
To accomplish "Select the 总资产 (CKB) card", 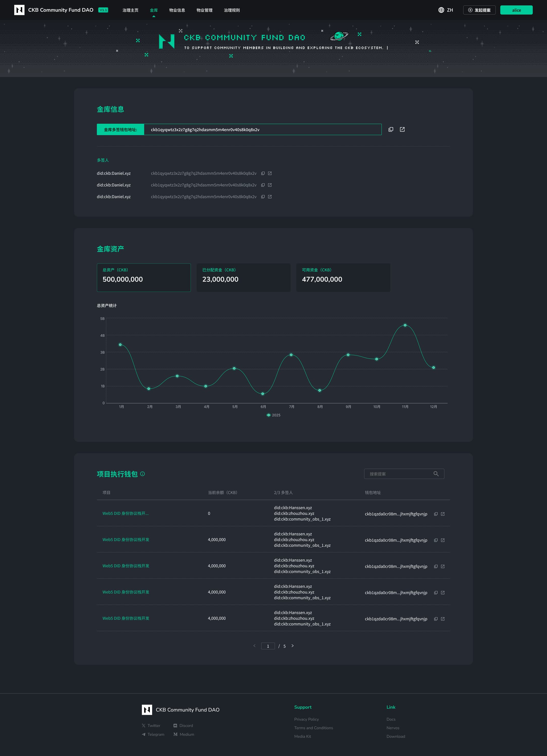I will click(144, 277).
